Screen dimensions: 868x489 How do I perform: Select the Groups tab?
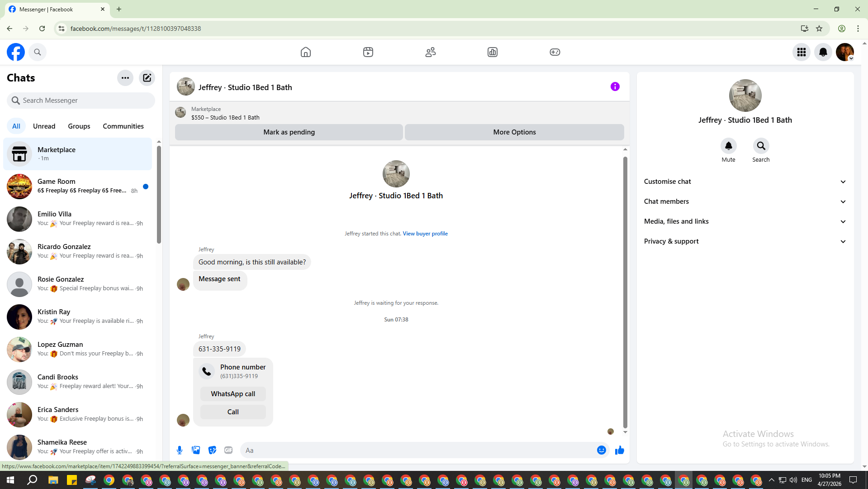tap(79, 126)
